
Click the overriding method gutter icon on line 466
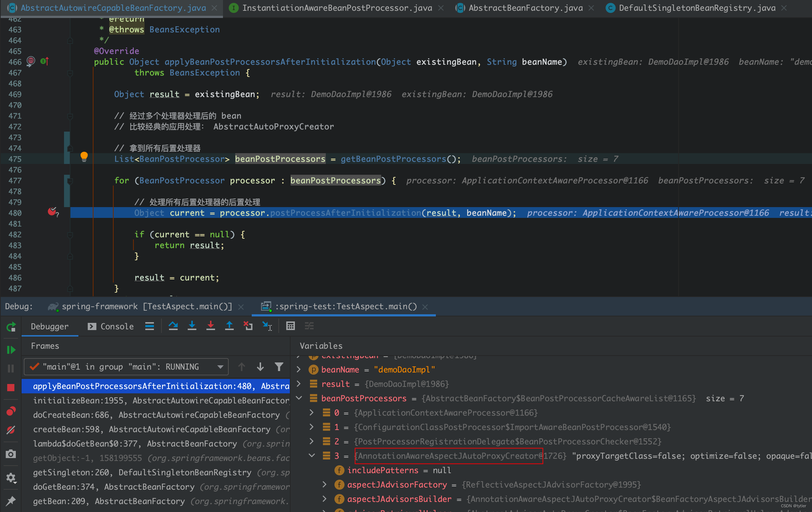coord(45,61)
